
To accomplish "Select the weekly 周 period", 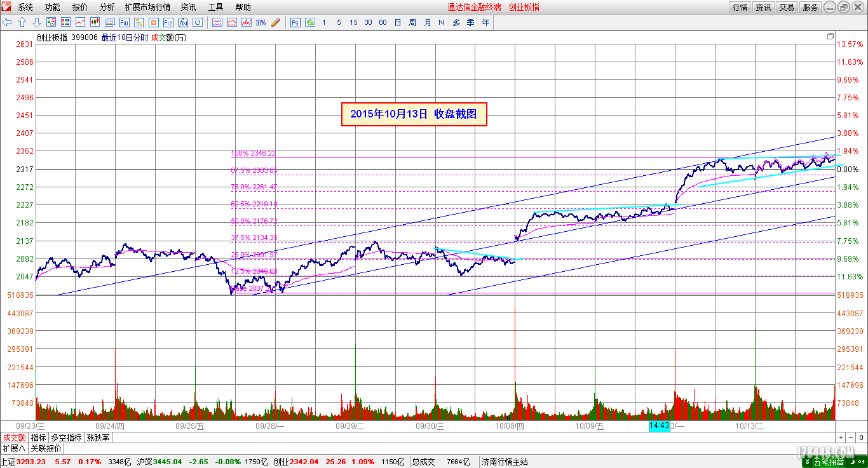I will (x=412, y=22).
